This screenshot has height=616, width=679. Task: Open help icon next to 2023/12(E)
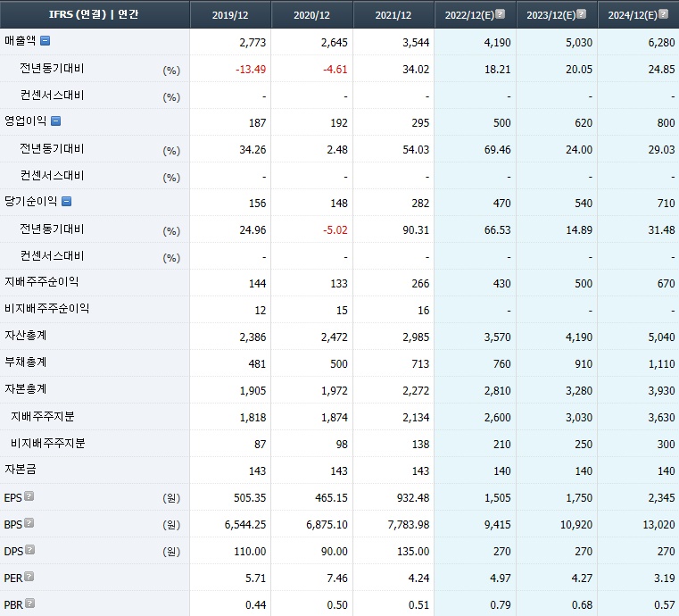pyautogui.click(x=582, y=14)
